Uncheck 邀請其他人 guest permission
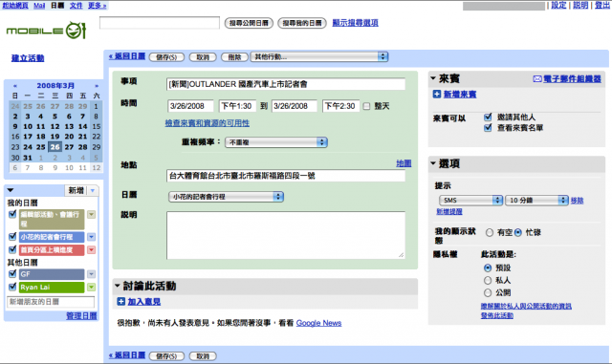This screenshot has height=364, width=612. tap(488, 118)
